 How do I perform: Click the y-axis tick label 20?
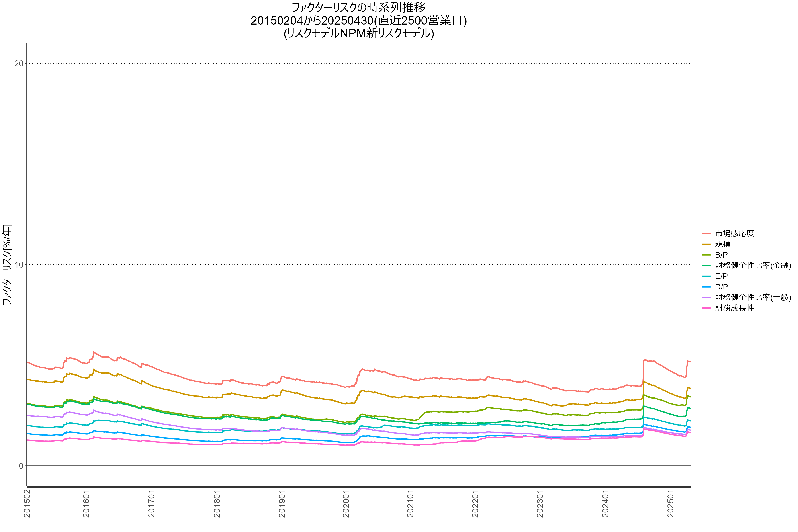(x=19, y=63)
